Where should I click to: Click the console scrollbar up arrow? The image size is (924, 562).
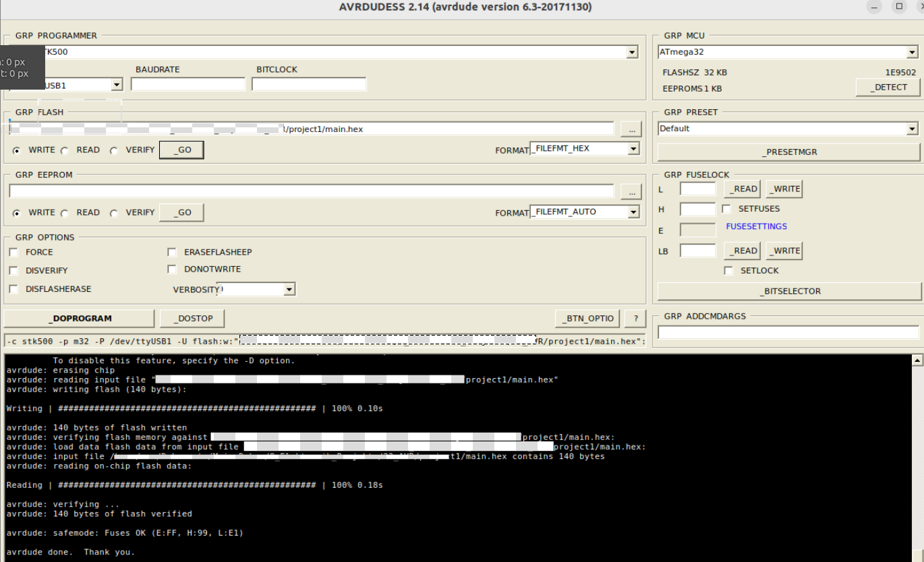[917, 361]
